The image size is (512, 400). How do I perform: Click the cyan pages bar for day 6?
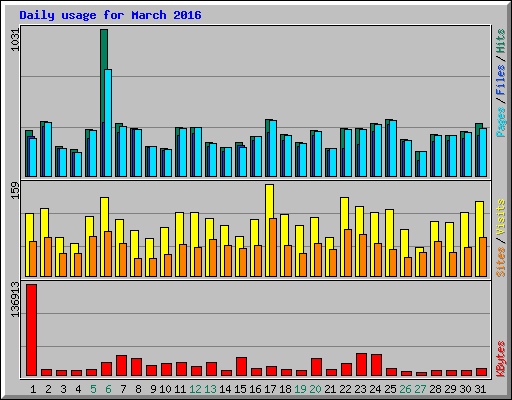[108, 123]
